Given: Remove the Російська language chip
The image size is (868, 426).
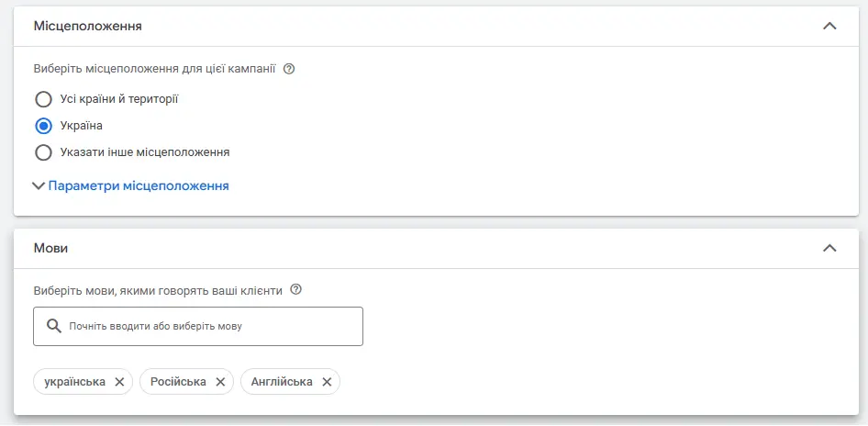Looking at the screenshot, I should pos(220,382).
